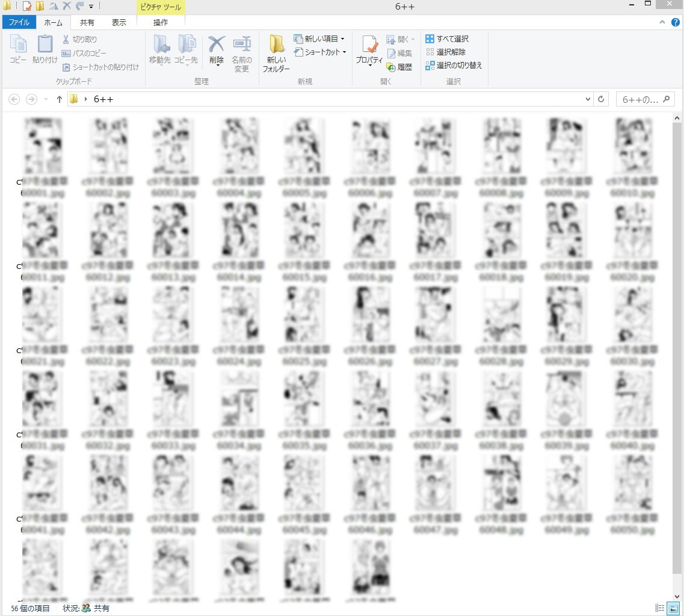Screen dimensions: 684x616
Task: Click the Up one level arrow
Action: point(60,99)
